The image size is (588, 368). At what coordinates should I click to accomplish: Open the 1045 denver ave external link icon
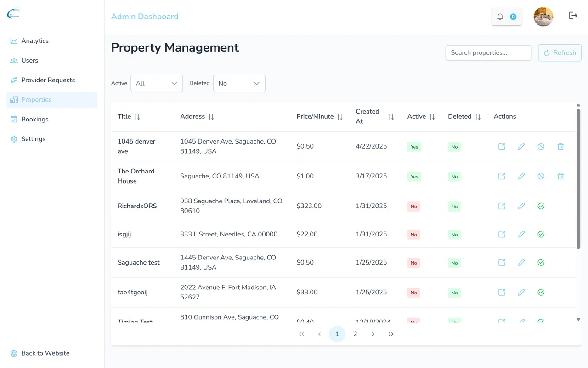502,146
